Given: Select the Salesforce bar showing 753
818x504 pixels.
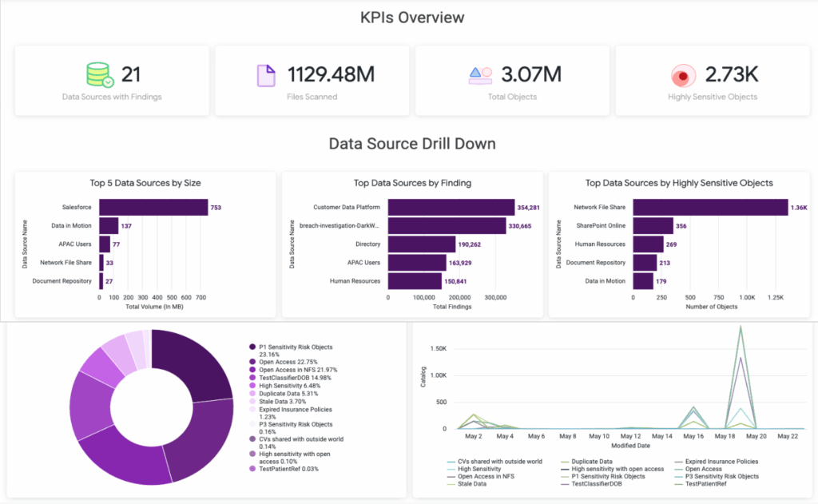Looking at the screenshot, I should (x=153, y=208).
